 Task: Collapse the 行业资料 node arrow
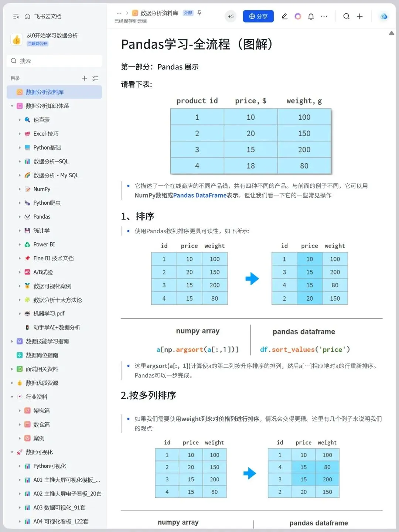click(x=12, y=397)
